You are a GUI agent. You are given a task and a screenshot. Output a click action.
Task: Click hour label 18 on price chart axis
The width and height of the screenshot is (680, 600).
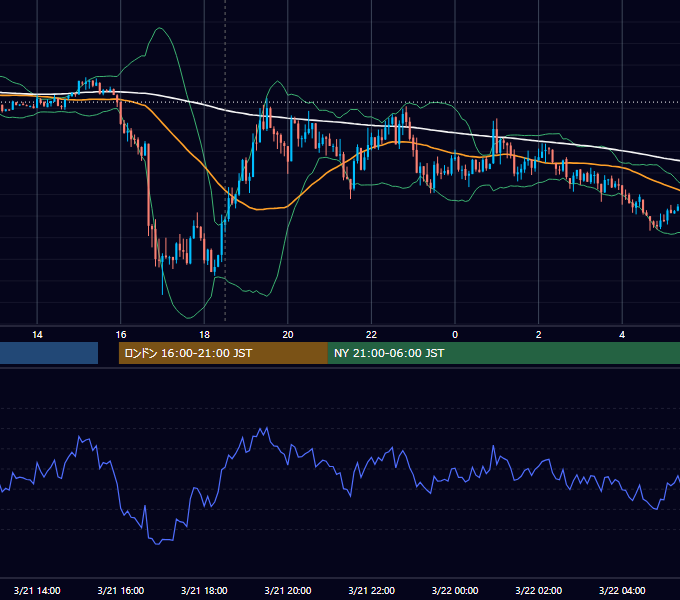pos(204,335)
